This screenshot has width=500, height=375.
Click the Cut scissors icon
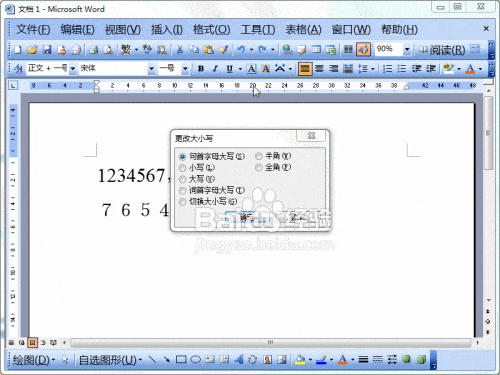coord(180,50)
